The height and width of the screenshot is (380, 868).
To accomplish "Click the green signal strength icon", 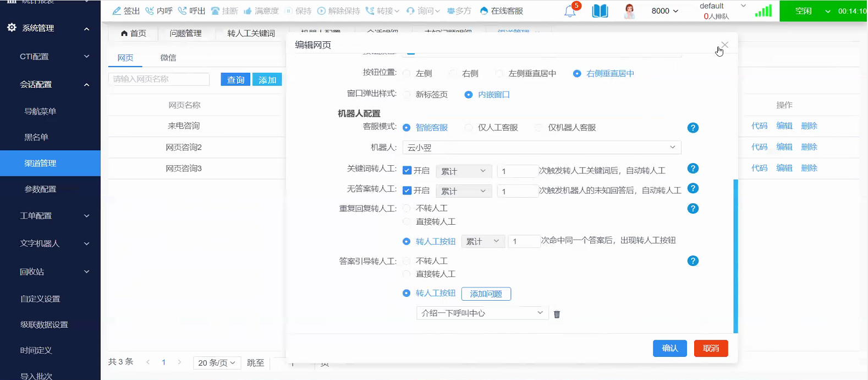I will coord(763,11).
